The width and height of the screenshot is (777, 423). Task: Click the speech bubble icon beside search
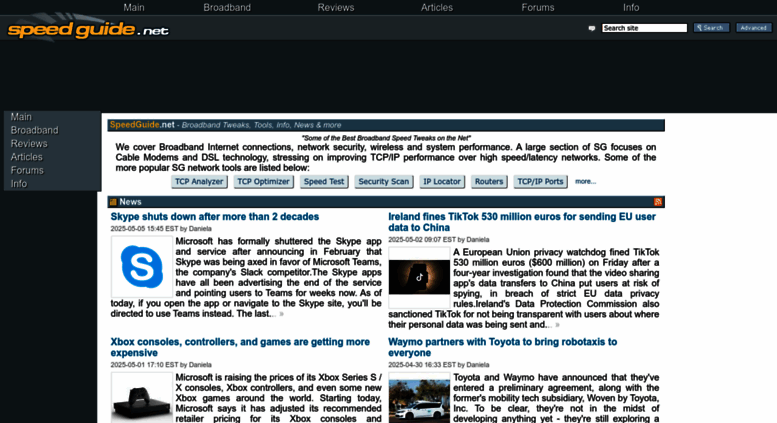click(592, 28)
